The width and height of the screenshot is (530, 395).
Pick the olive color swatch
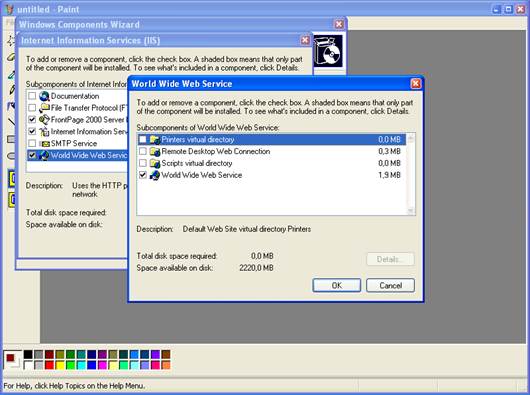point(60,354)
